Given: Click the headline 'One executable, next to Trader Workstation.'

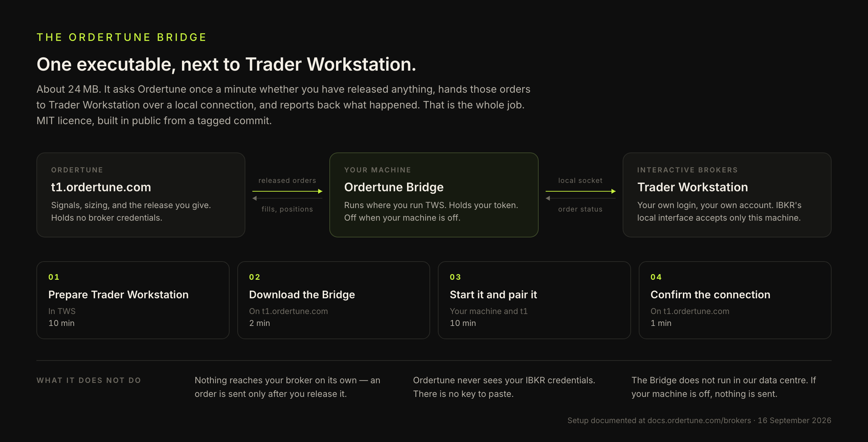Looking at the screenshot, I should tap(226, 64).
